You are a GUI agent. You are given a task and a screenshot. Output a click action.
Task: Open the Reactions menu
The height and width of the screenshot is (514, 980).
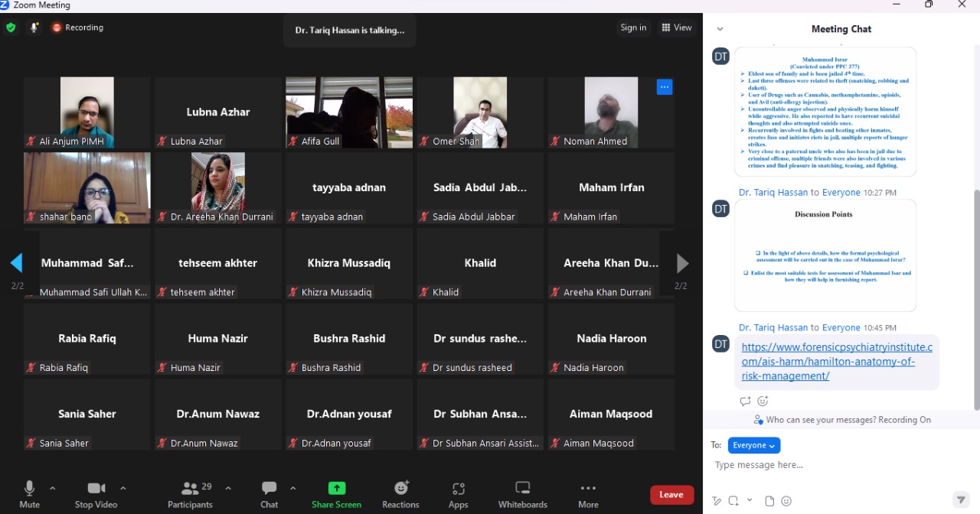tap(400, 489)
